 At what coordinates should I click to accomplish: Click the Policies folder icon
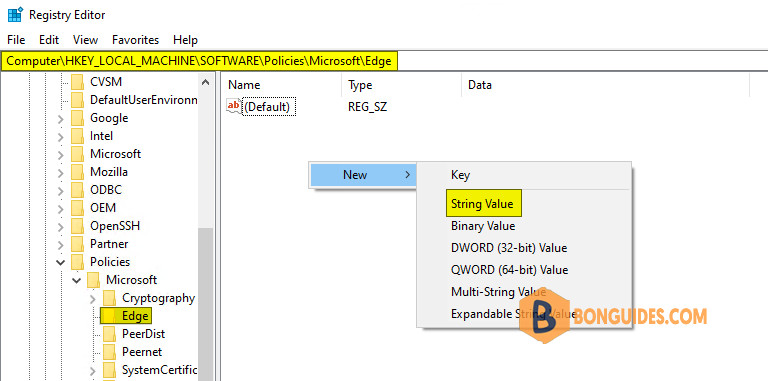point(77,262)
